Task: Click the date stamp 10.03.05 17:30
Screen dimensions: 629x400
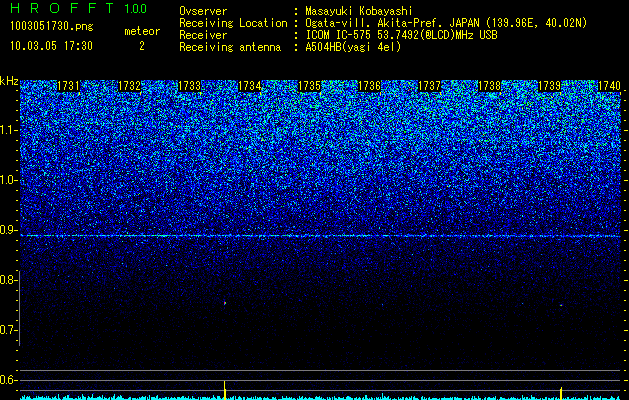Action: pyautogui.click(x=51, y=46)
